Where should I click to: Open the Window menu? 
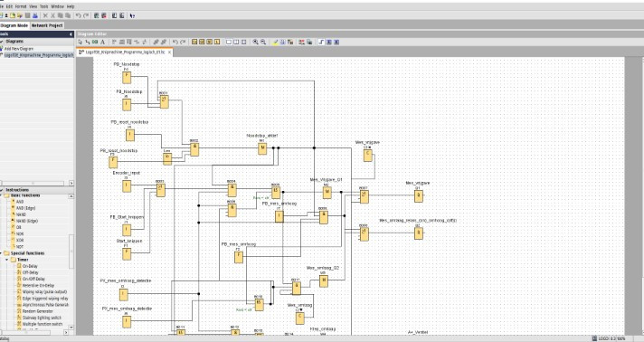58,6
